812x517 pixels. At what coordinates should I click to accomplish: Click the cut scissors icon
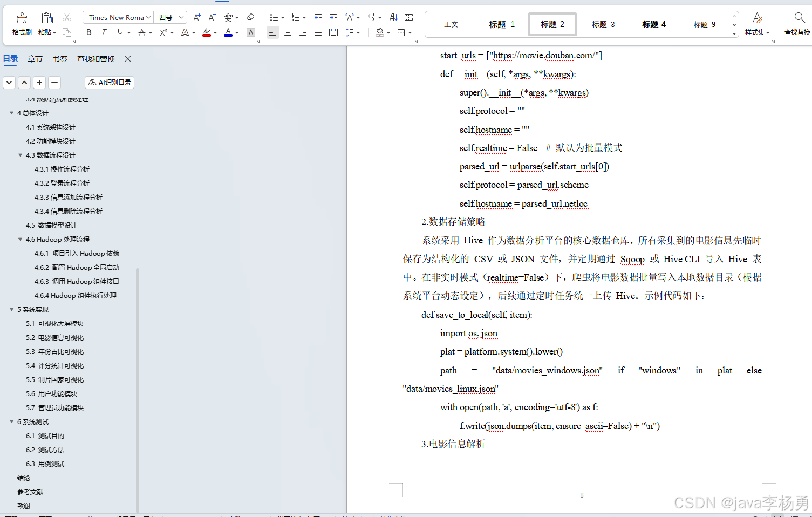[67, 17]
